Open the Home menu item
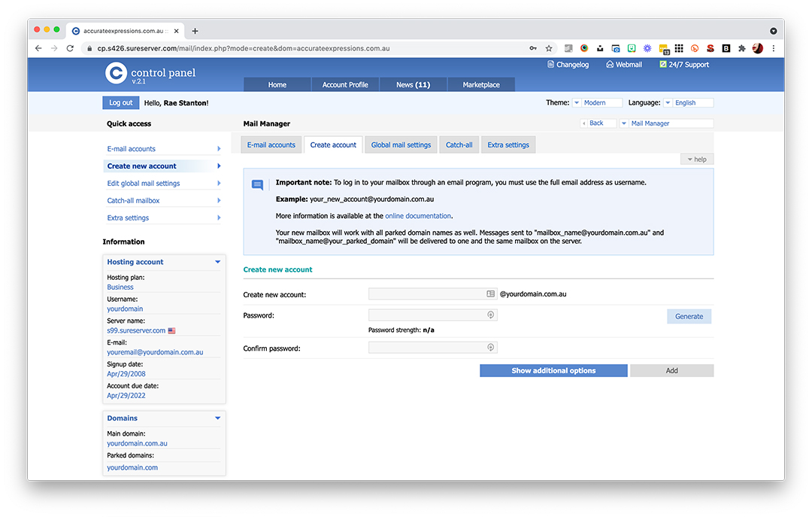812x517 pixels. coord(277,84)
